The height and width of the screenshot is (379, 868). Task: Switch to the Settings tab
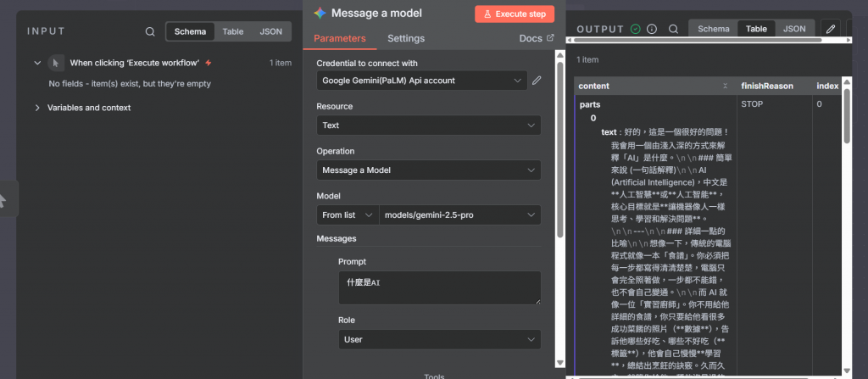click(x=406, y=38)
